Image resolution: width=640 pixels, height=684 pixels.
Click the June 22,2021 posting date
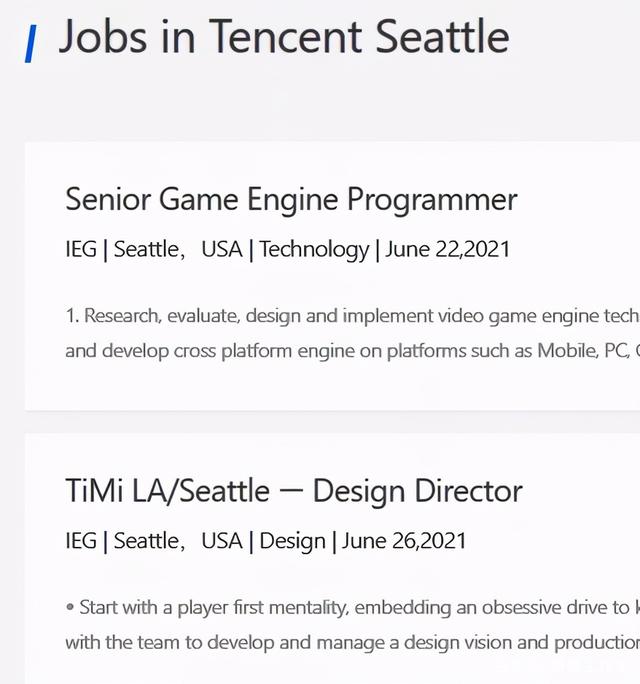(x=447, y=249)
